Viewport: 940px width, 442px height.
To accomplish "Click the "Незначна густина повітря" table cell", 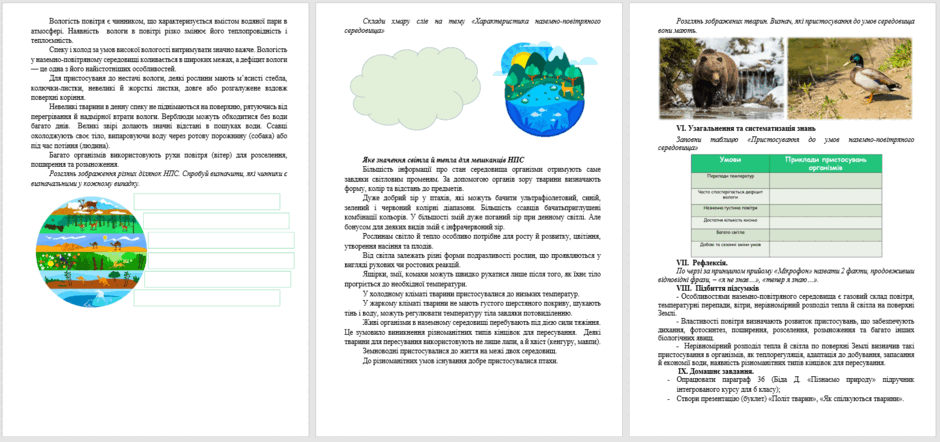I will [x=730, y=210].
